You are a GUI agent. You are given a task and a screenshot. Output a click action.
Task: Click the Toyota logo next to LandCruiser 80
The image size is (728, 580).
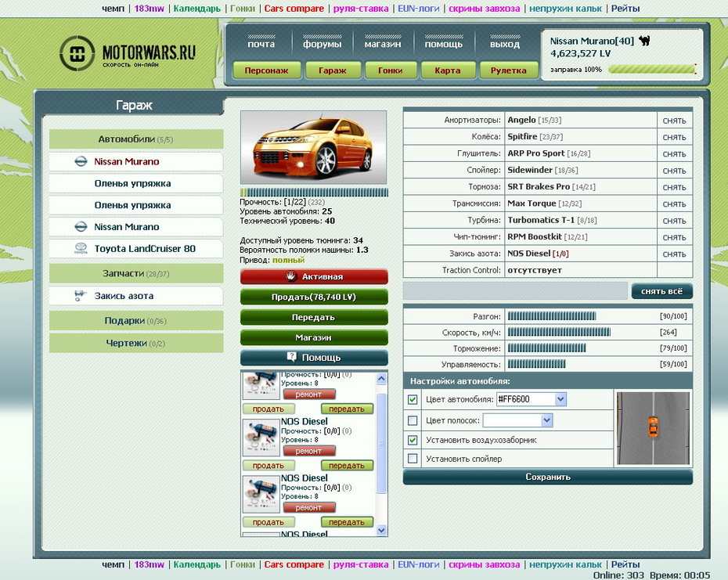pyautogui.click(x=81, y=248)
